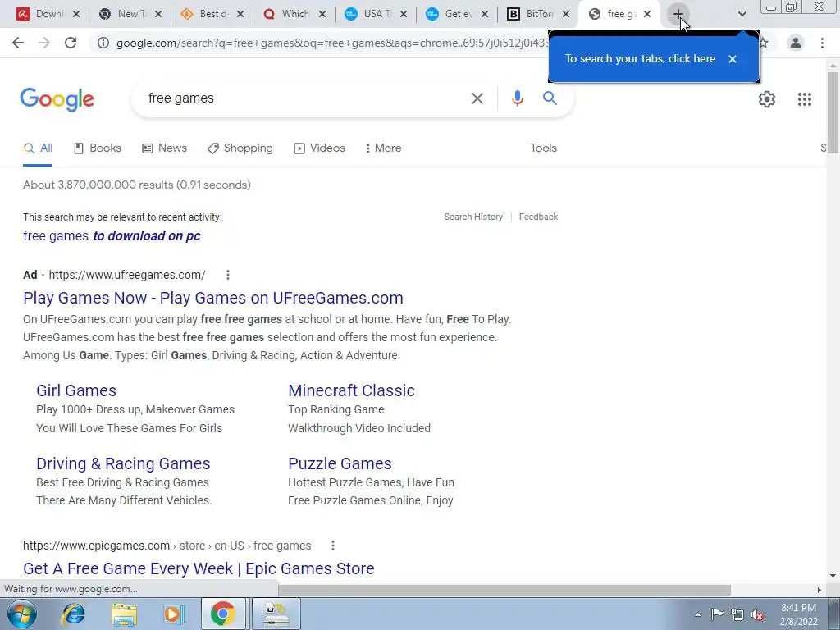Start voice search with microphone
Image resolution: width=840 pixels, height=630 pixels.
[517, 98]
